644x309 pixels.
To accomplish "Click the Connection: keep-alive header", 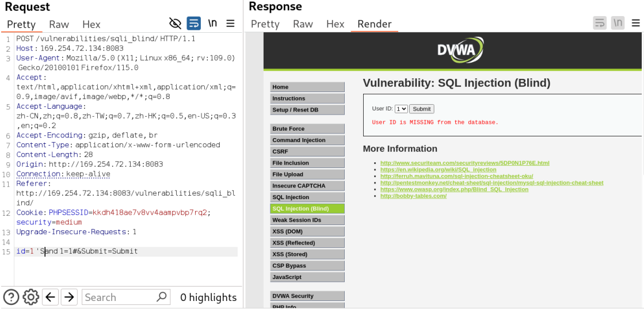I will pos(63,174).
